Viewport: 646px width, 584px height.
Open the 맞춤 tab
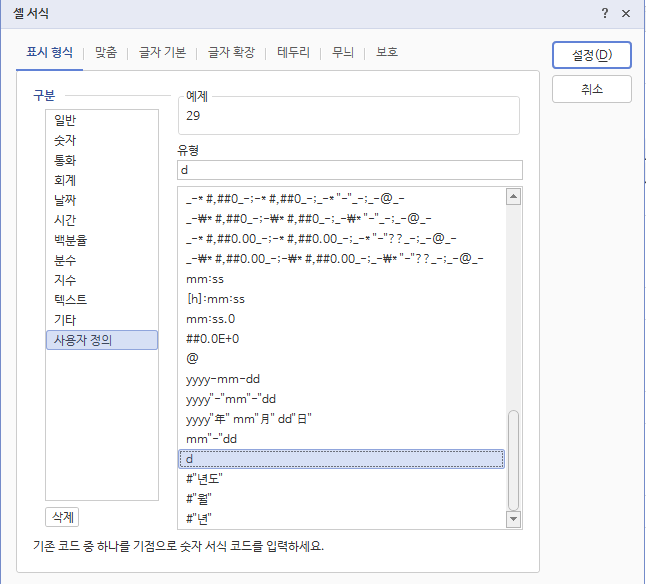(106, 52)
